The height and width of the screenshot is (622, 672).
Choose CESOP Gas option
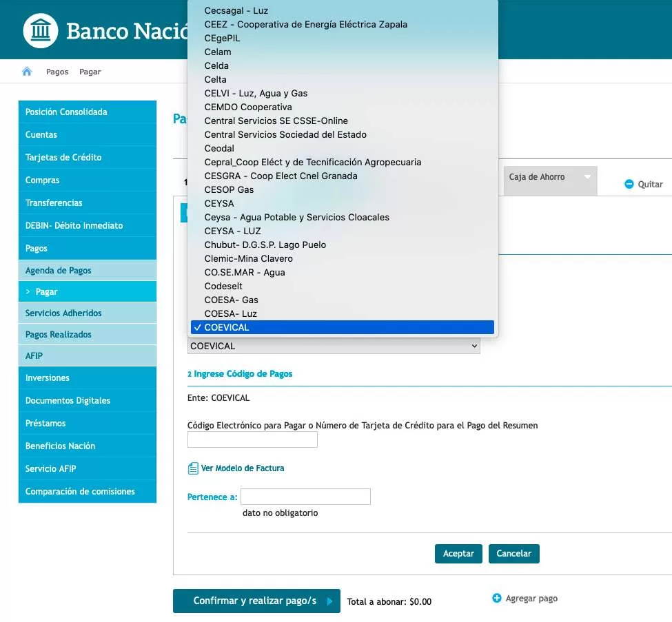point(343,189)
